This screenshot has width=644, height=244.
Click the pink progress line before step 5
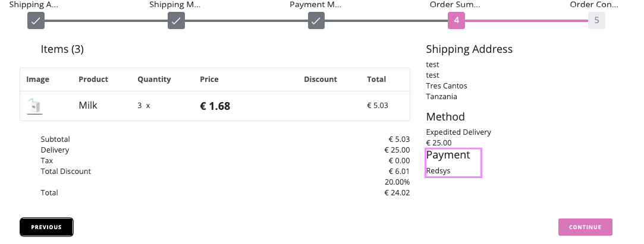pyautogui.click(x=526, y=21)
